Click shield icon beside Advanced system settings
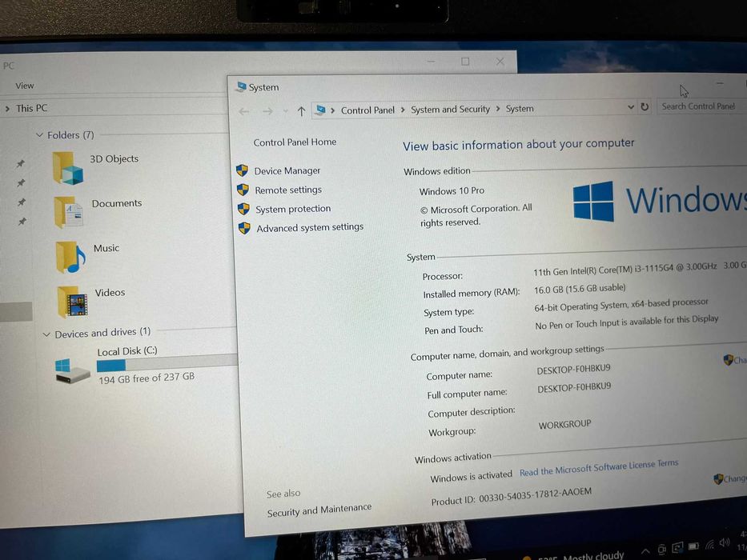The height and width of the screenshot is (560, 747). point(244,228)
